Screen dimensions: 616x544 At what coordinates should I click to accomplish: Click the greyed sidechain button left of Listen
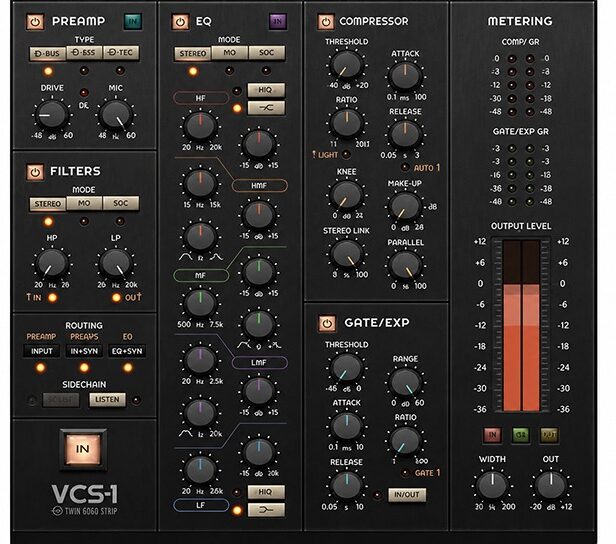[x=61, y=400]
